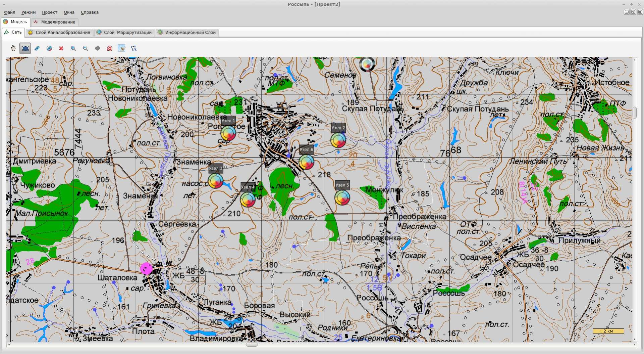Open the Справка menu
644x354 pixels.
coord(90,12)
